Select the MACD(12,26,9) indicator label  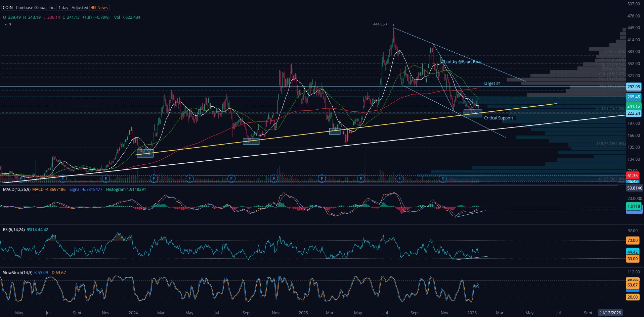(16, 190)
